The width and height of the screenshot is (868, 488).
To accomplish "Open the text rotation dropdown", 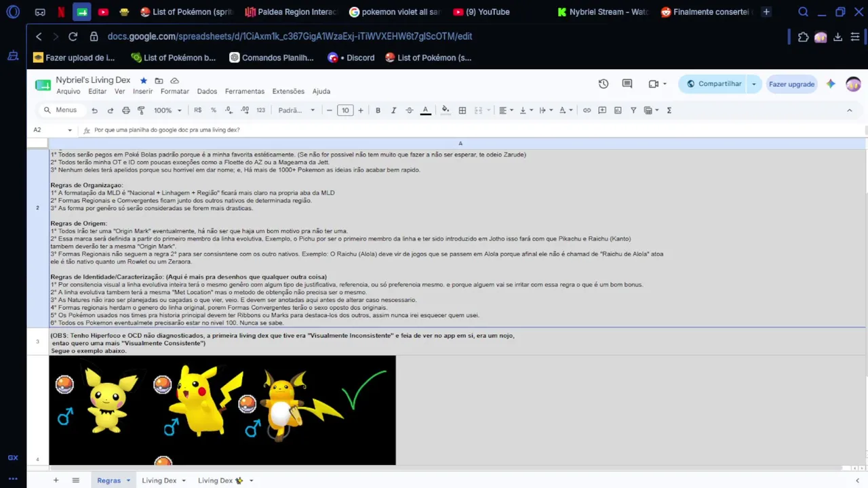I will click(565, 110).
